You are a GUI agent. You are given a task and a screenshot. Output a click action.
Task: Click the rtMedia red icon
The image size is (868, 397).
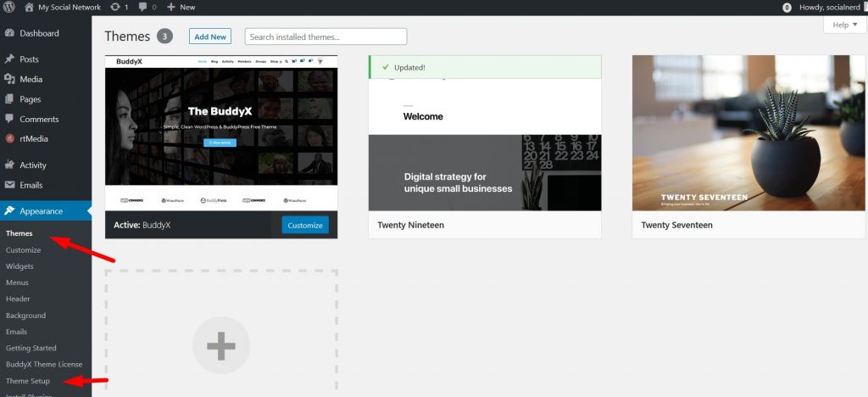[9, 139]
